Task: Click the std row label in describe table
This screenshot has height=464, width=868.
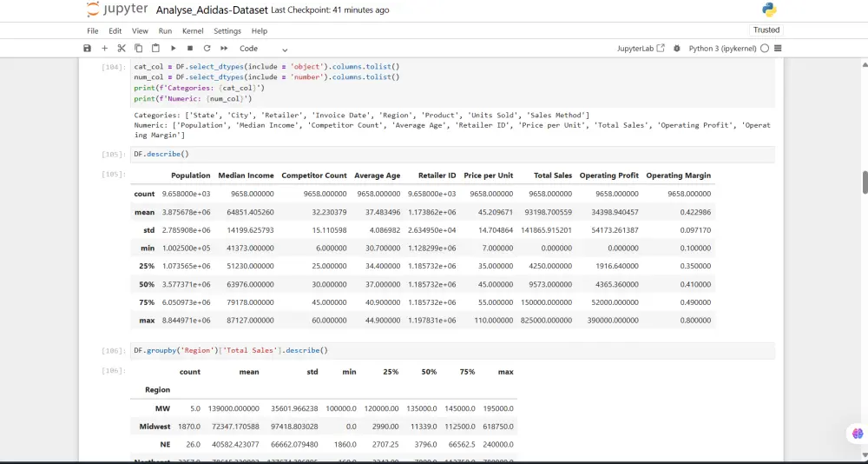Action: pyautogui.click(x=149, y=230)
